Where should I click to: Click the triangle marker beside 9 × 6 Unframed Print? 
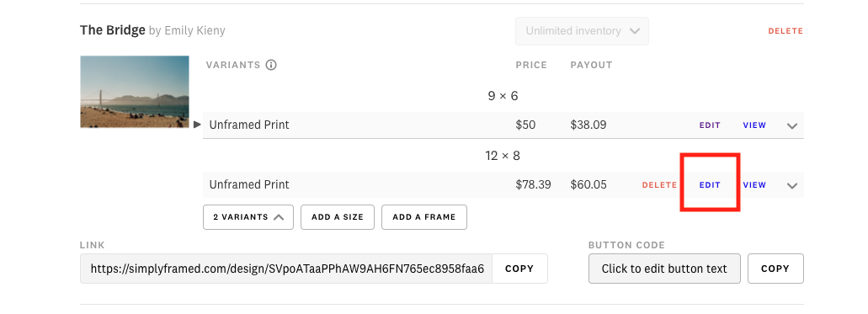click(197, 125)
